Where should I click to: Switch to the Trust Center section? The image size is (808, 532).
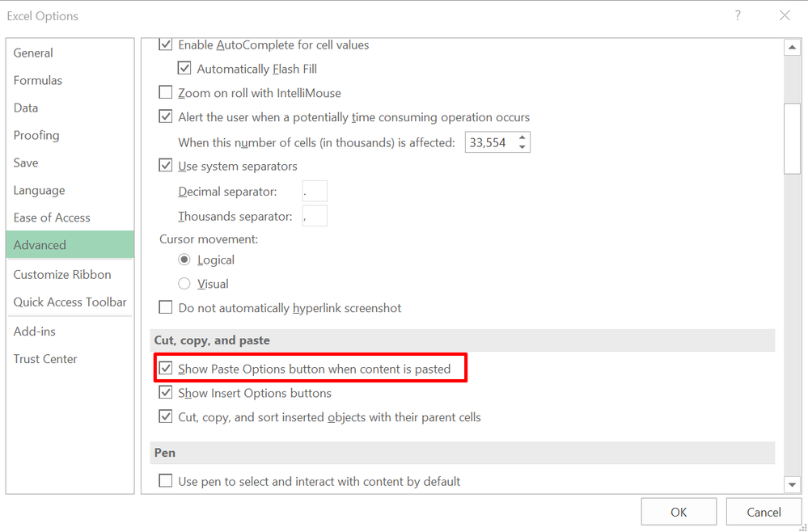tap(44, 358)
